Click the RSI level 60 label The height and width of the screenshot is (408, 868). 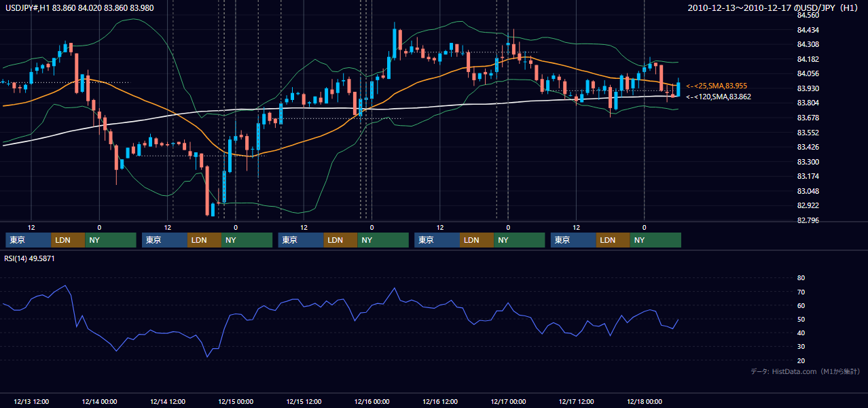[801, 305]
